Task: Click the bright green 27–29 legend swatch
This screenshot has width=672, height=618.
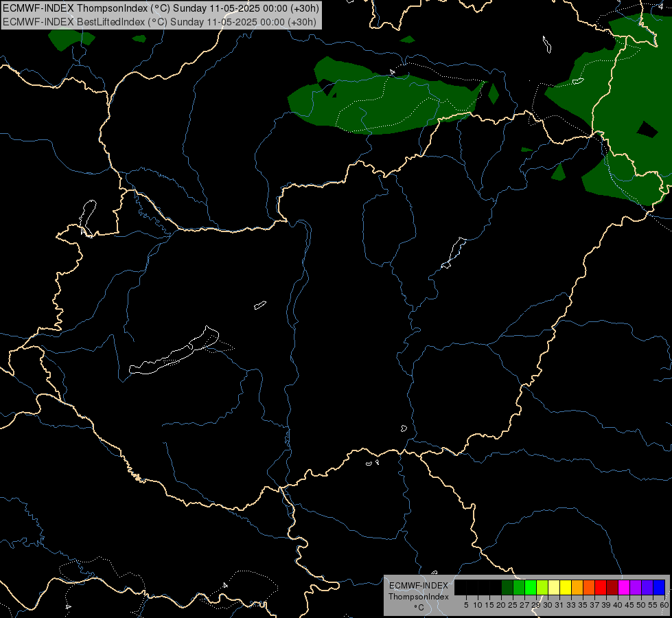Action: (531, 587)
